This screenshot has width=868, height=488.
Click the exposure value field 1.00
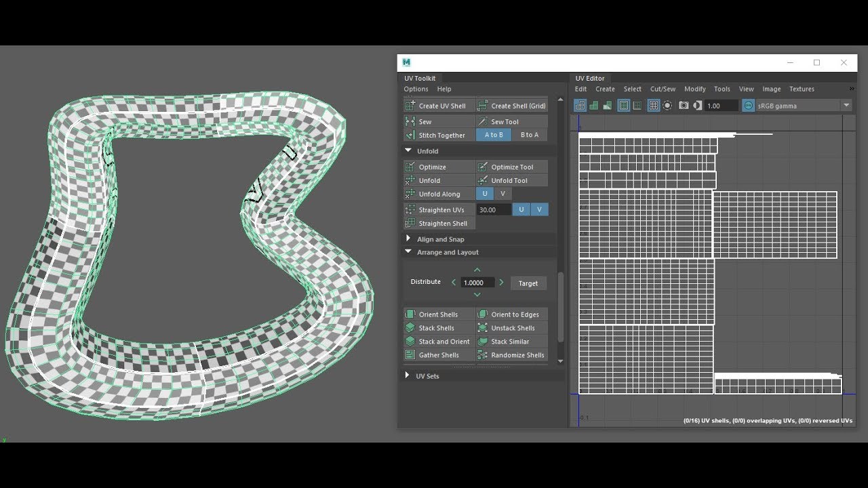pyautogui.click(x=722, y=106)
